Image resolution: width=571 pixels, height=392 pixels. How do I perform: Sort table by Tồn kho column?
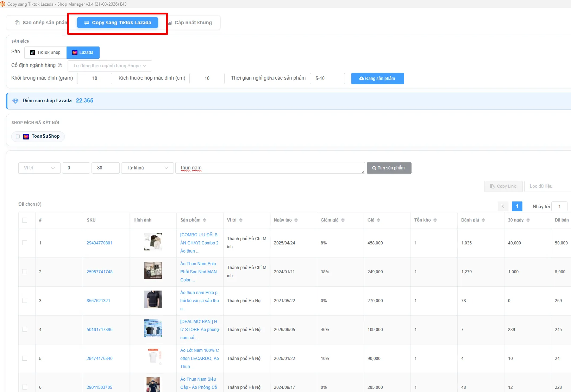tap(435, 220)
